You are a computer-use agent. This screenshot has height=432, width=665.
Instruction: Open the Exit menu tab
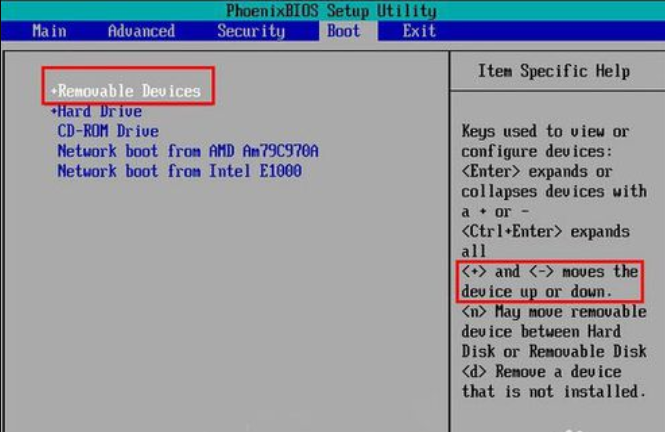[x=419, y=31]
